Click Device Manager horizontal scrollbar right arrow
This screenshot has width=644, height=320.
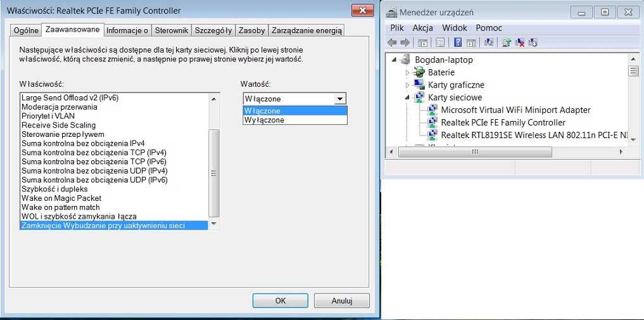click(621, 152)
